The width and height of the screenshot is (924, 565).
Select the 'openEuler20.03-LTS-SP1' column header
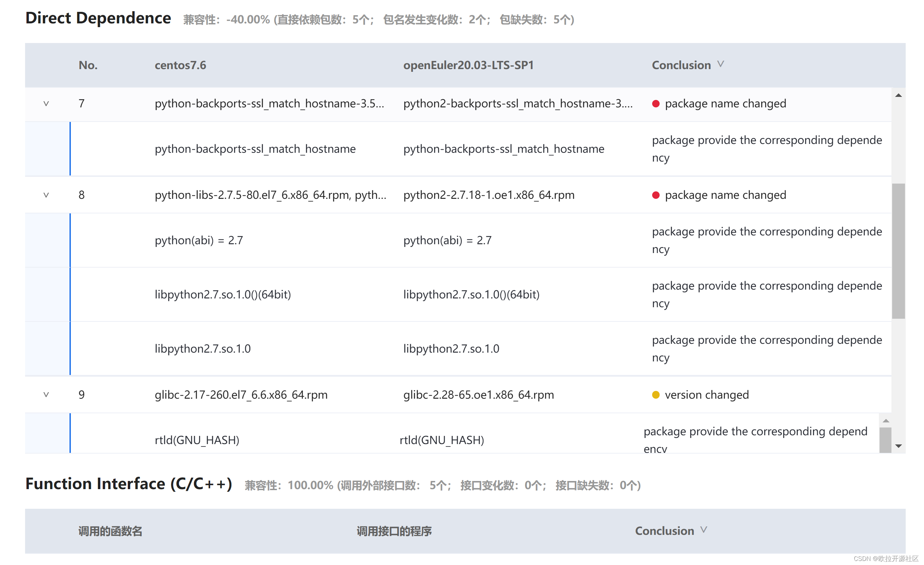pos(468,65)
